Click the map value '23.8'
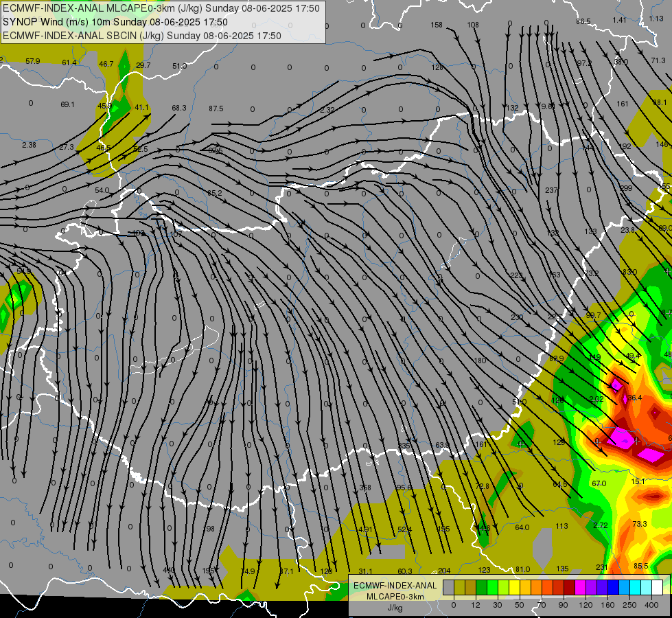 [x=627, y=230]
